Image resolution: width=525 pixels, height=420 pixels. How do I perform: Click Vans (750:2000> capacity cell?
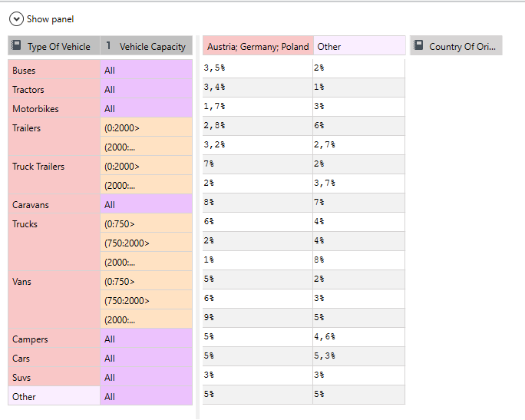[x=147, y=299]
